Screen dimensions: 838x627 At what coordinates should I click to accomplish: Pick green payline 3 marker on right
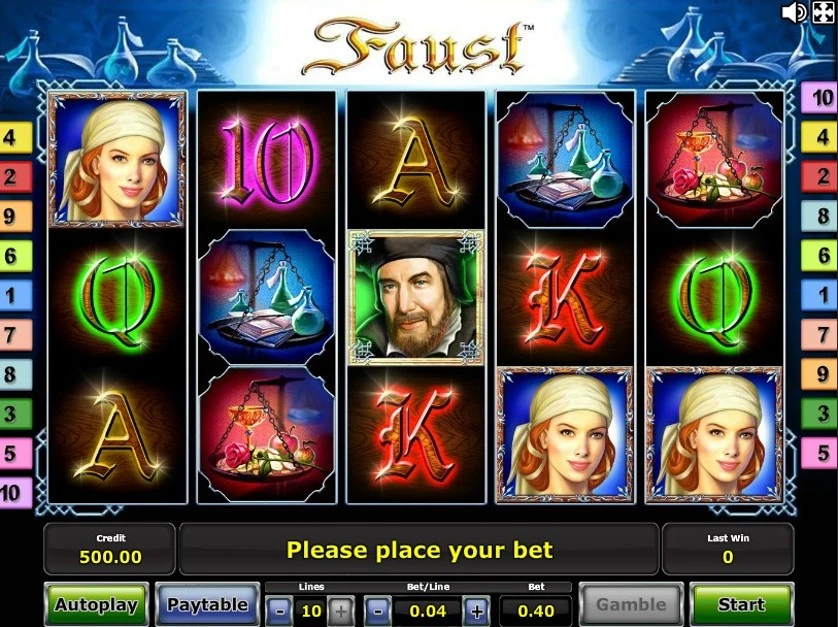click(820, 413)
